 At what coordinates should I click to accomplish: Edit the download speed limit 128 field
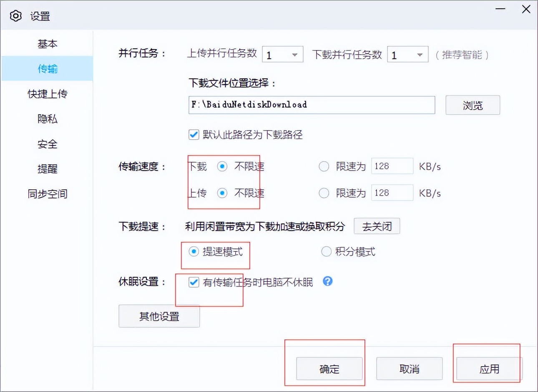click(392, 166)
